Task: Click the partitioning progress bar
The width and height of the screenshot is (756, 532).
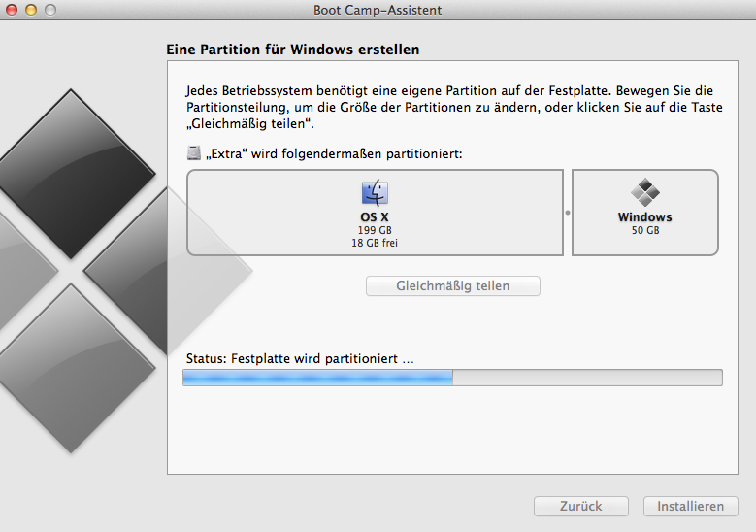Action: click(453, 378)
